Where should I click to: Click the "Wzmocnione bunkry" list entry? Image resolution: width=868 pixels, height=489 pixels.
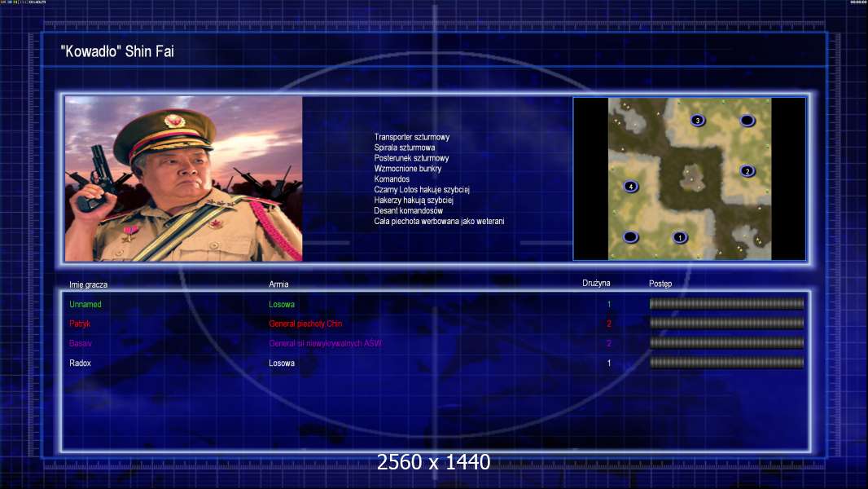point(408,169)
